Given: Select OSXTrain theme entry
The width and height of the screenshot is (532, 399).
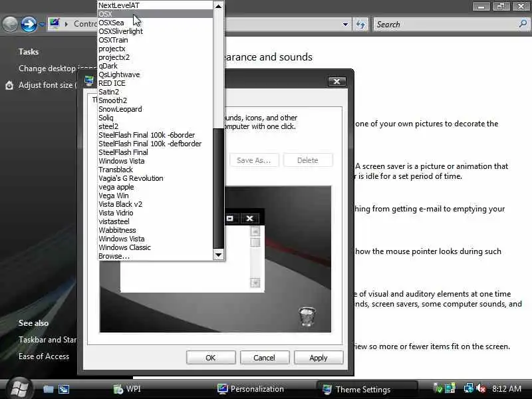Looking at the screenshot, I should pos(156,40).
